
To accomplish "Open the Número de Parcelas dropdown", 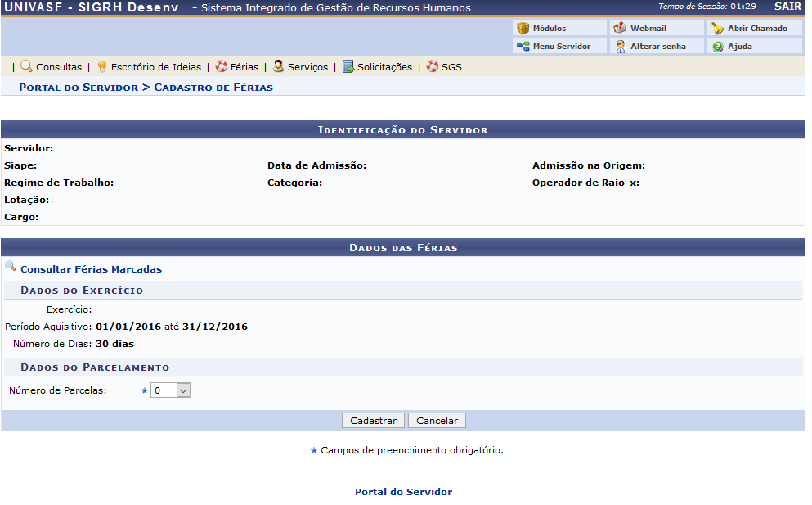I will coord(170,391).
